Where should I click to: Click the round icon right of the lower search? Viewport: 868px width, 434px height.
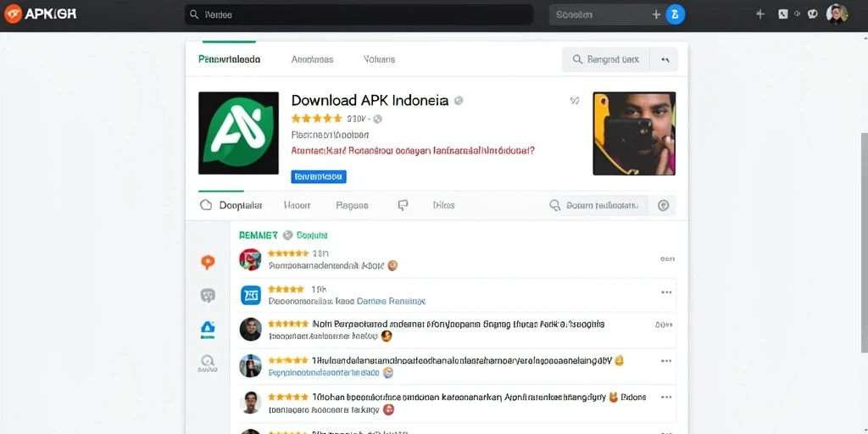[x=663, y=205]
